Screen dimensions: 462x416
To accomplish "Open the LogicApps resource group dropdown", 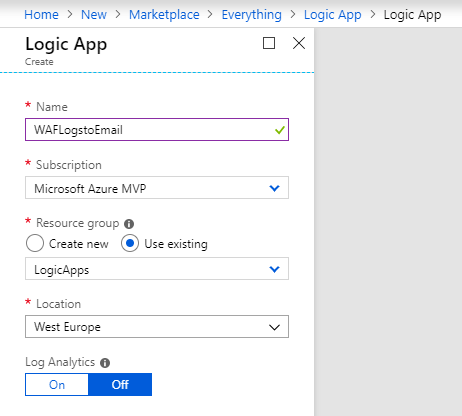I will 157,269.
